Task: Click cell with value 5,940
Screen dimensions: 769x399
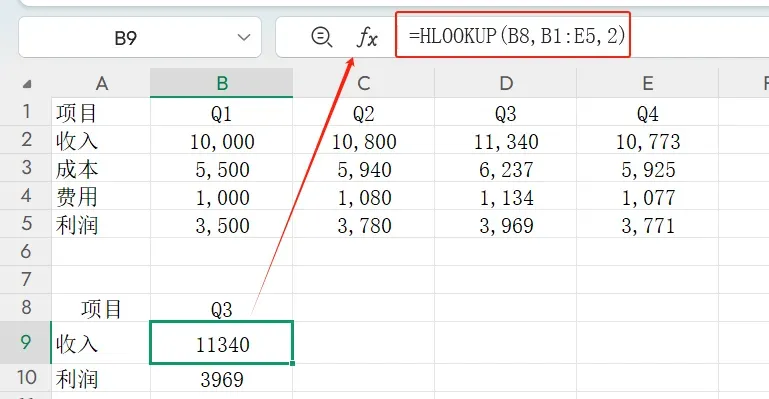Action: (x=363, y=168)
